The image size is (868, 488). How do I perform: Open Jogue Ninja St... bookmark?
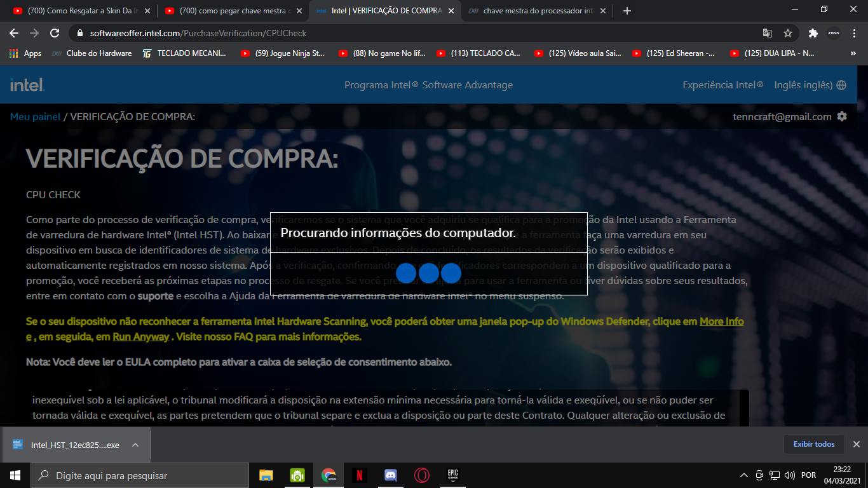tap(283, 53)
